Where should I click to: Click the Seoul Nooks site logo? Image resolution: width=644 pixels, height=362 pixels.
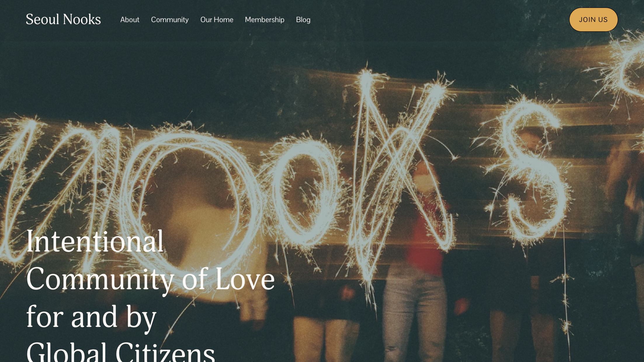(63, 19)
